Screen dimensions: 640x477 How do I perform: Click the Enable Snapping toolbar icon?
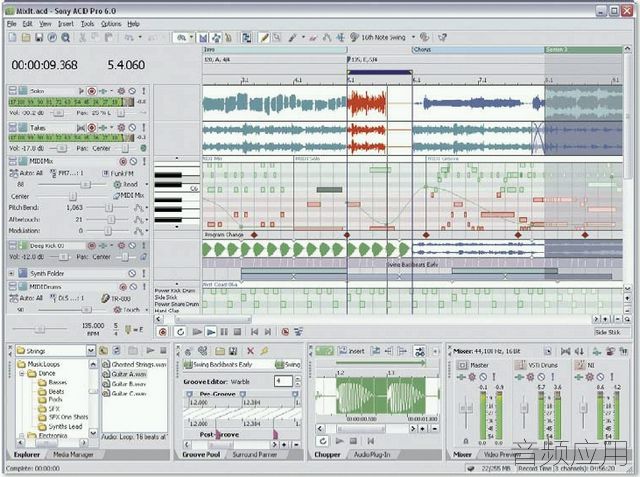coord(203,38)
